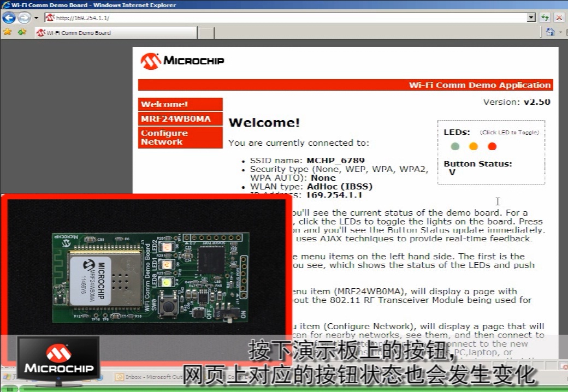
Task: Click the site favicon in the address bar
Action: (x=50, y=17)
